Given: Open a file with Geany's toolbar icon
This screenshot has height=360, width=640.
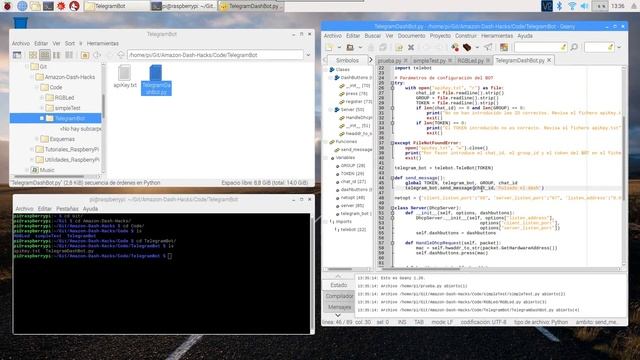Looking at the screenshot, I should click(350, 48).
